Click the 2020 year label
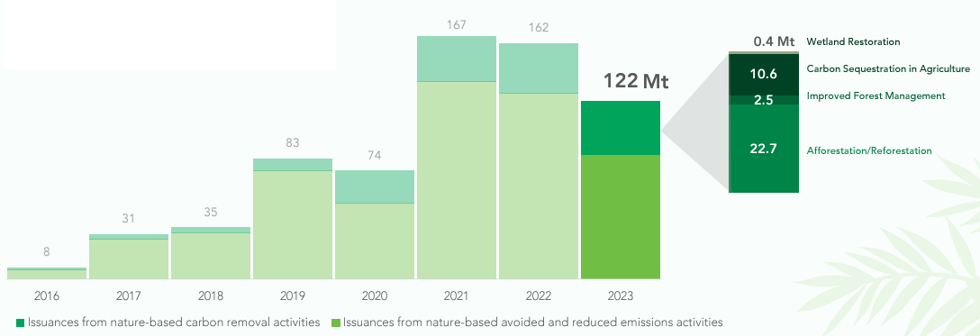Screen dimensions: 980x336 coord(375,295)
